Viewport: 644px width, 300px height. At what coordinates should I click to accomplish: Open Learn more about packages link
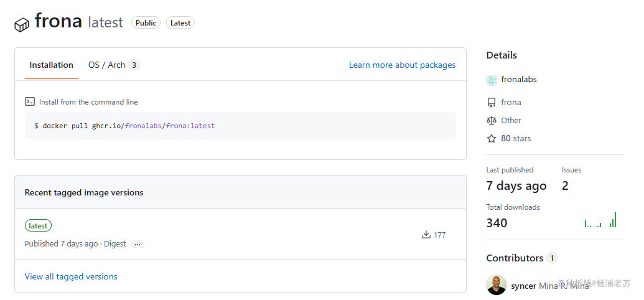[x=402, y=65]
